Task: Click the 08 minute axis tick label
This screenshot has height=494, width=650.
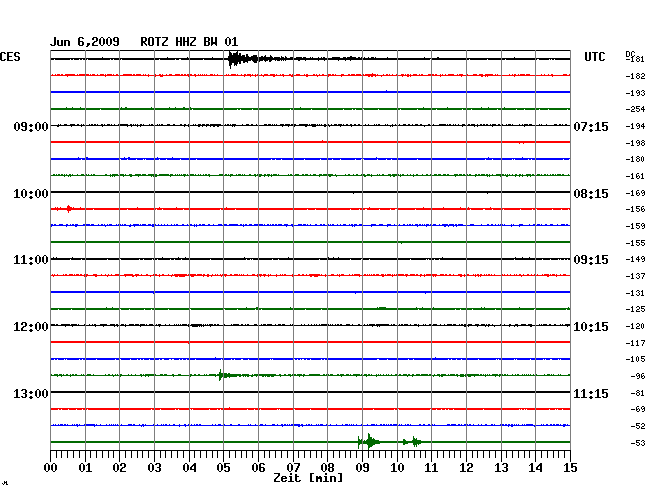Action: 327,468
